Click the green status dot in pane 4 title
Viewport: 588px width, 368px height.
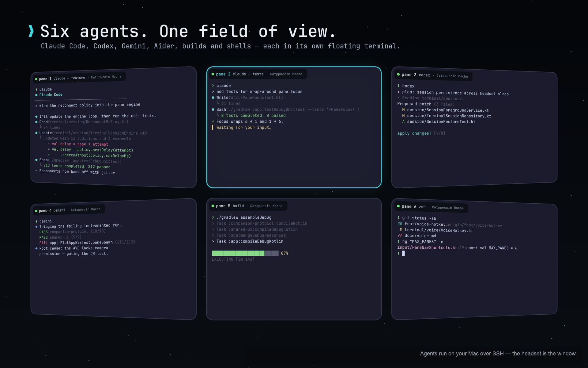(x=36, y=211)
